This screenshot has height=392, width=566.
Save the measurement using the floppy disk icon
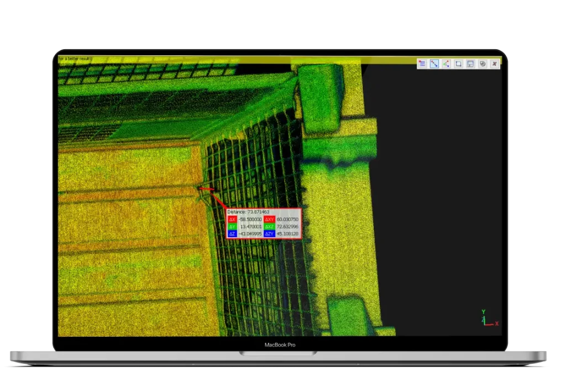point(470,64)
